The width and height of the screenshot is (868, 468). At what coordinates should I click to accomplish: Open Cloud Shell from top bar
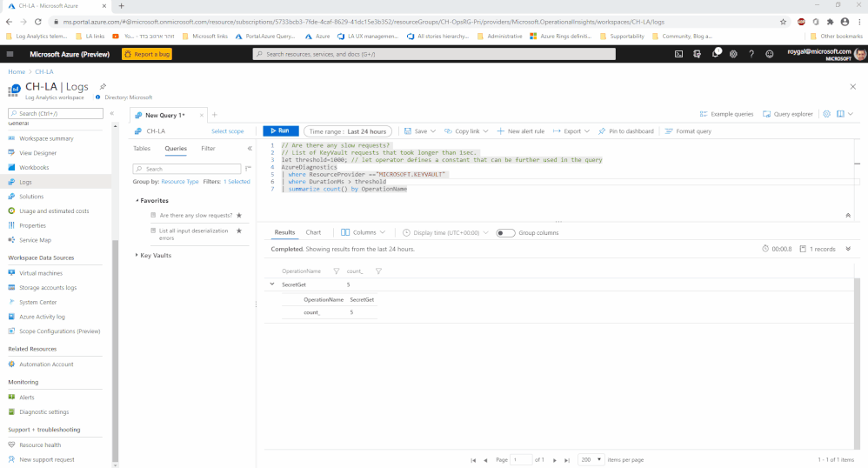coord(678,54)
